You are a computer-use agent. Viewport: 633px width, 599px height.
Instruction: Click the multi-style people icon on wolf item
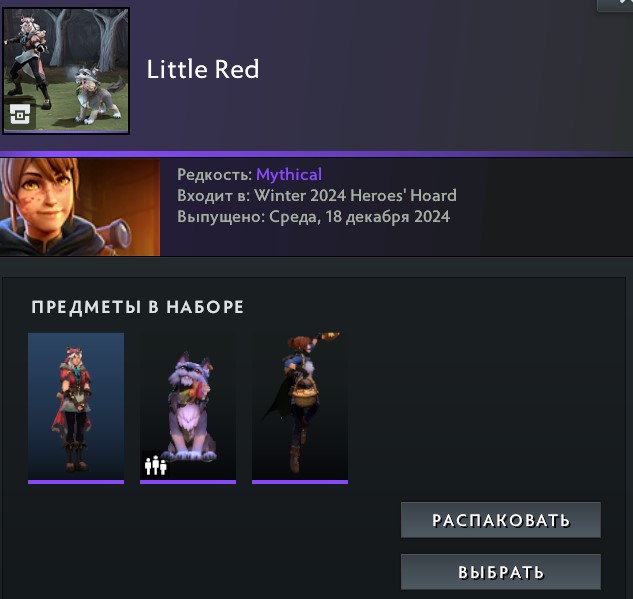pyautogui.click(x=155, y=465)
